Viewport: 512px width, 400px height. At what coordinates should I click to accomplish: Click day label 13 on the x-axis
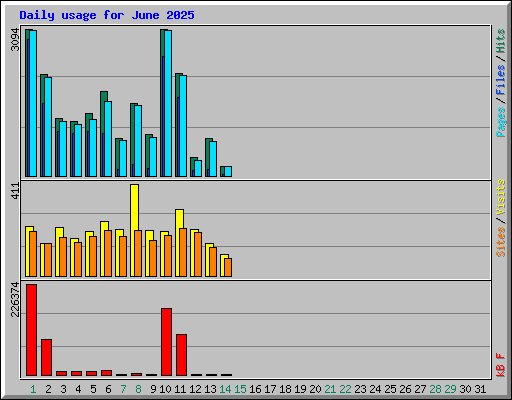(x=210, y=389)
